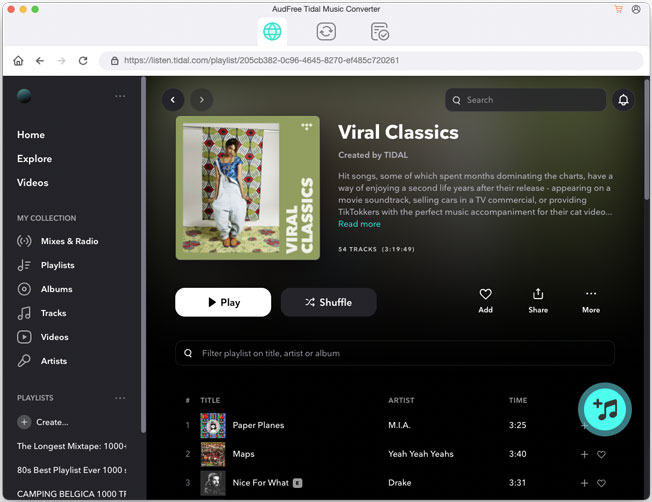
Task: Click the Tidal Search field
Action: tap(525, 100)
